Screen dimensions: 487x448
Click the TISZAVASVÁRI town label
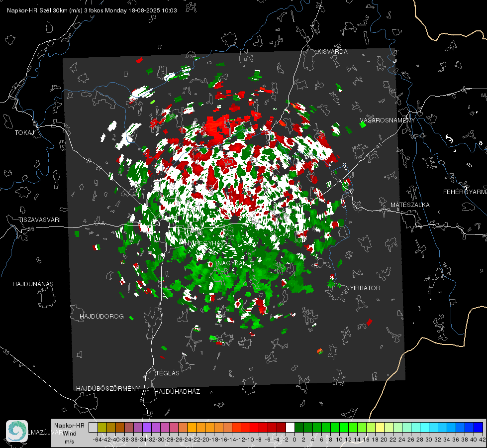click(x=39, y=220)
